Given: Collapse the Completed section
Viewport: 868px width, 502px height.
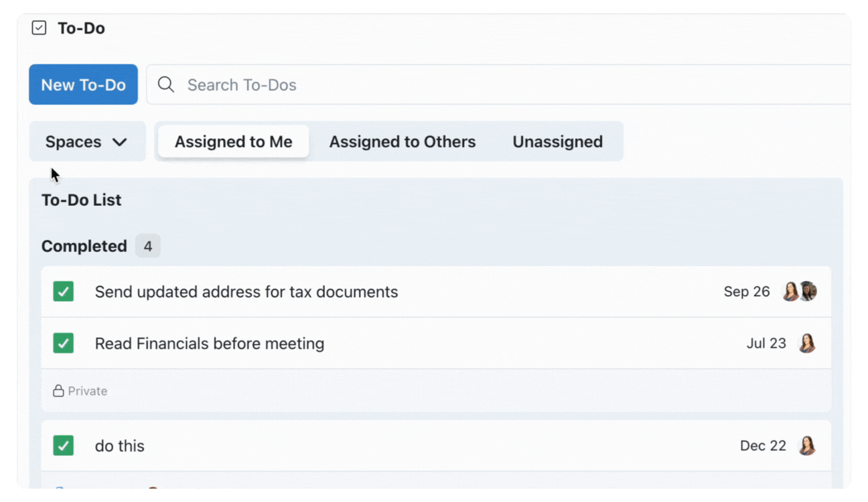Looking at the screenshot, I should [x=84, y=246].
